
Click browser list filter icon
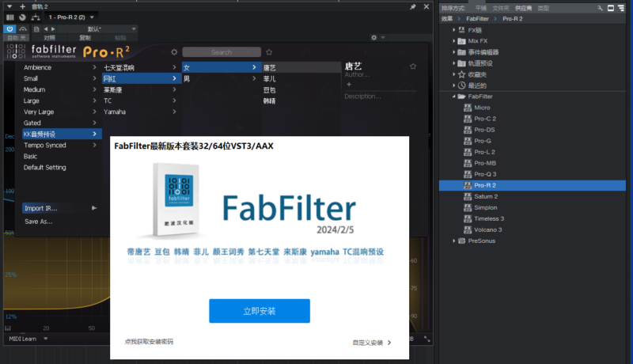coord(621,8)
